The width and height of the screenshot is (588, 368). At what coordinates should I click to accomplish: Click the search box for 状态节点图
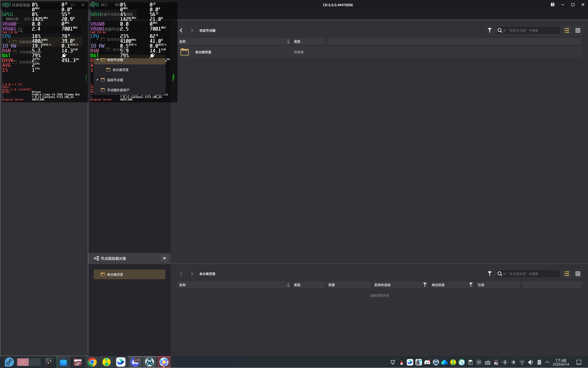click(528, 30)
